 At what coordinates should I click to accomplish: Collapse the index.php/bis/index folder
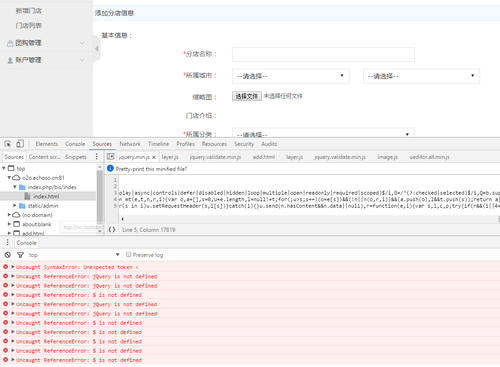pos(15,187)
